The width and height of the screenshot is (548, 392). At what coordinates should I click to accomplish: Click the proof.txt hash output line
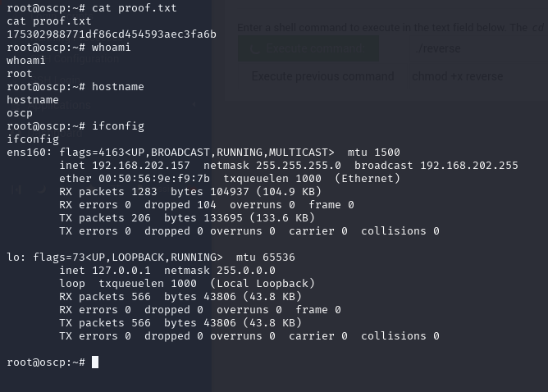112,34
